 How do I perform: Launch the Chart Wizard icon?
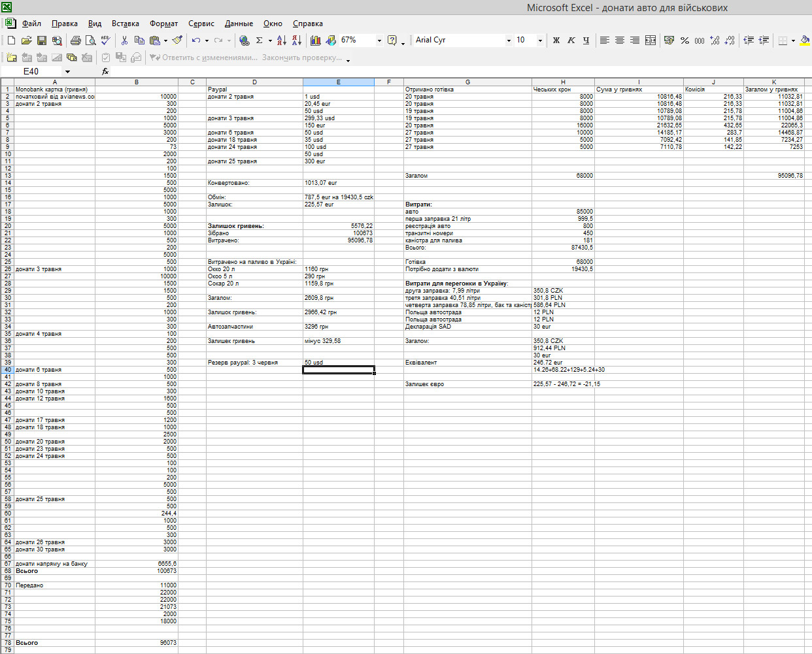316,41
